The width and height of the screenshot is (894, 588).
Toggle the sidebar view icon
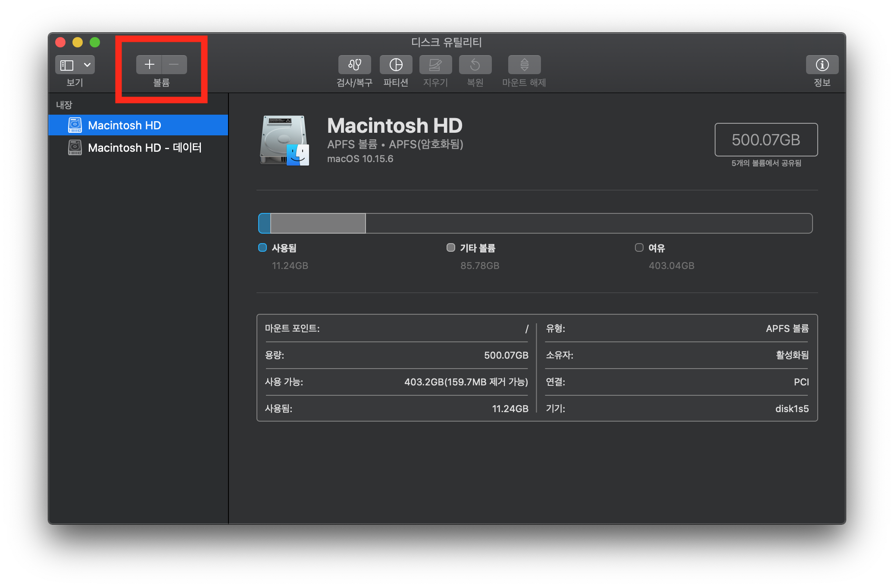coord(67,65)
